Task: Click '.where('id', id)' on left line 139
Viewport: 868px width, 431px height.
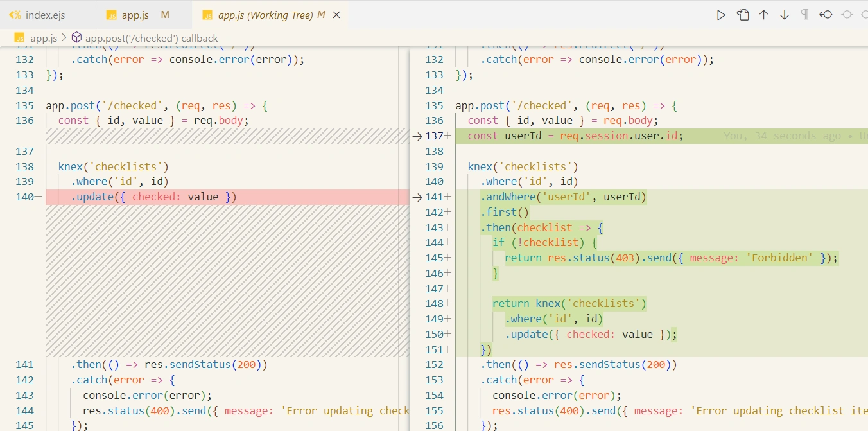Action: coord(119,182)
